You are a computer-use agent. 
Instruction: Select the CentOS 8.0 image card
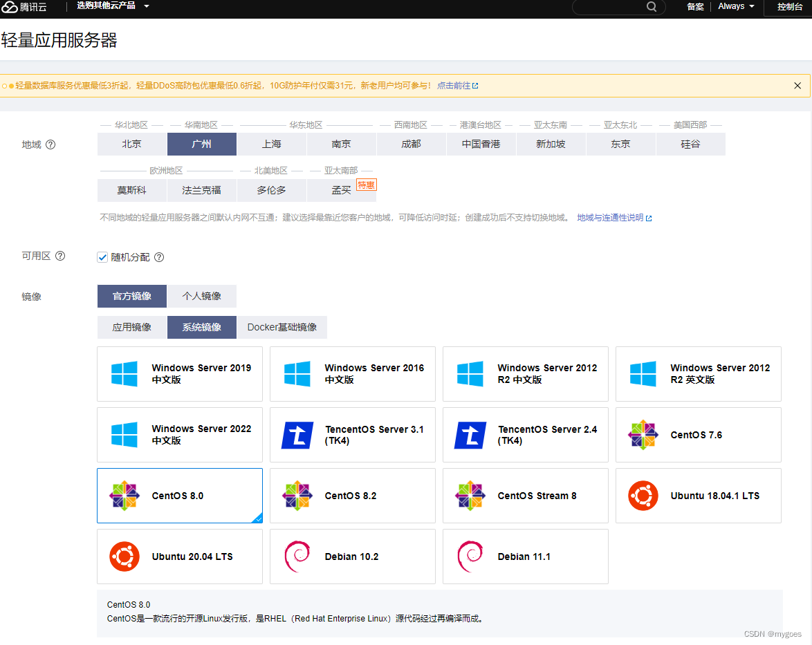pyautogui.click(x=180, y=496)
